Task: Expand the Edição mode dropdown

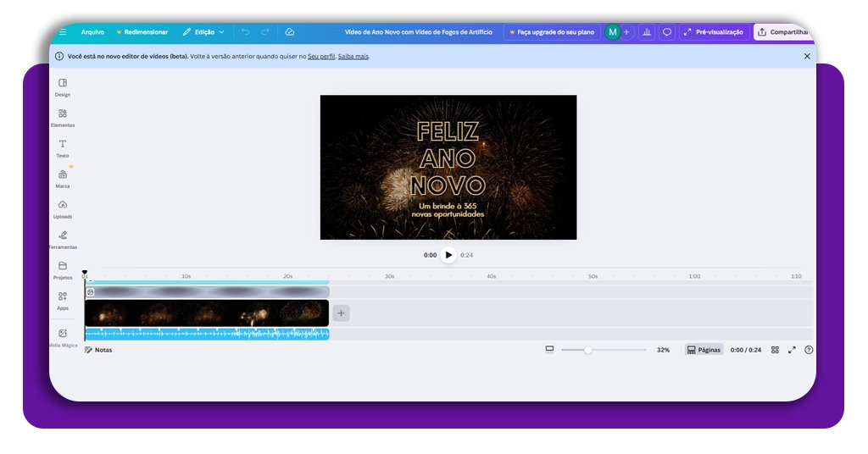Action: tap(203, 32)
